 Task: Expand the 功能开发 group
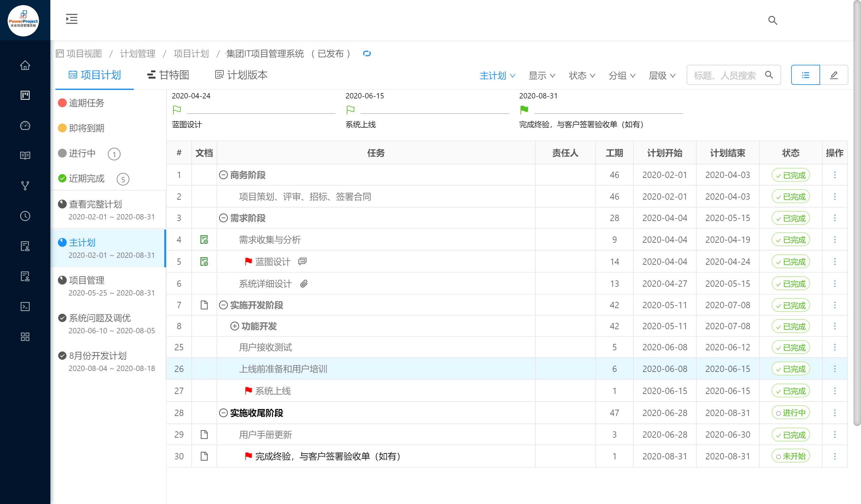234,326
